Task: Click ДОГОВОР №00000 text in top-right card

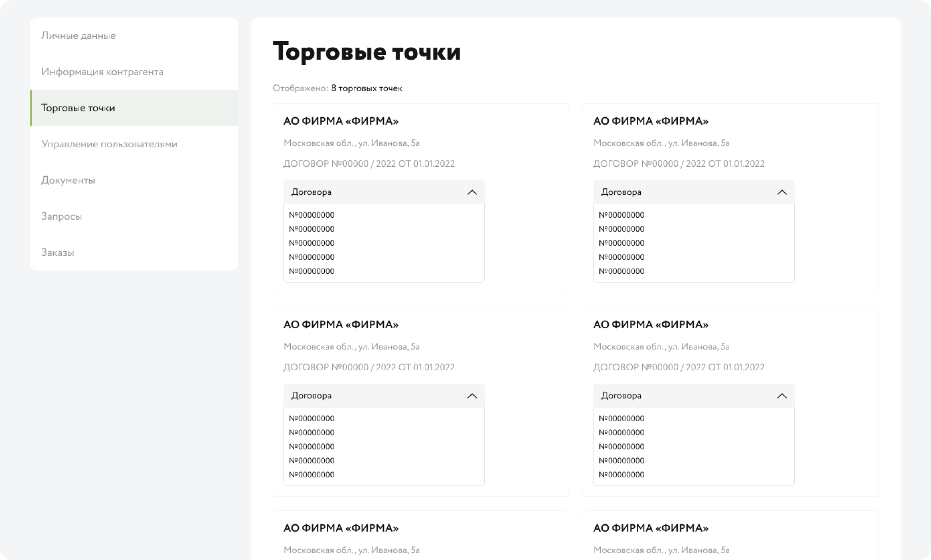Action: [679, 164]
